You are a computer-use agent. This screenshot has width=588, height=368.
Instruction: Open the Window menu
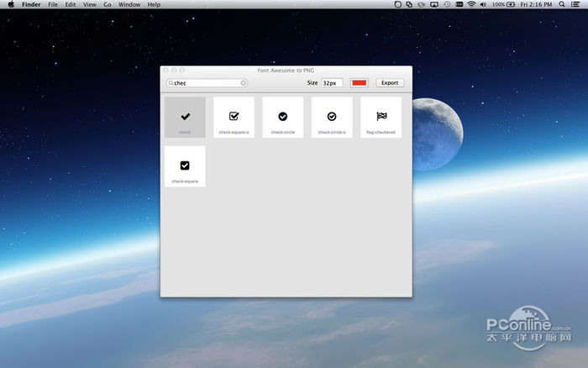[129, 5]
